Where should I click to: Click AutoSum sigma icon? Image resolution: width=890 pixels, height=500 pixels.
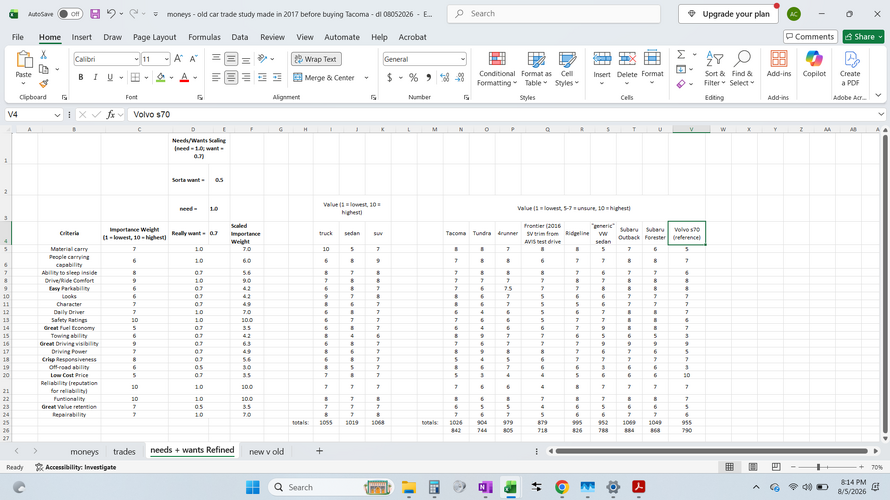[681, 54]
